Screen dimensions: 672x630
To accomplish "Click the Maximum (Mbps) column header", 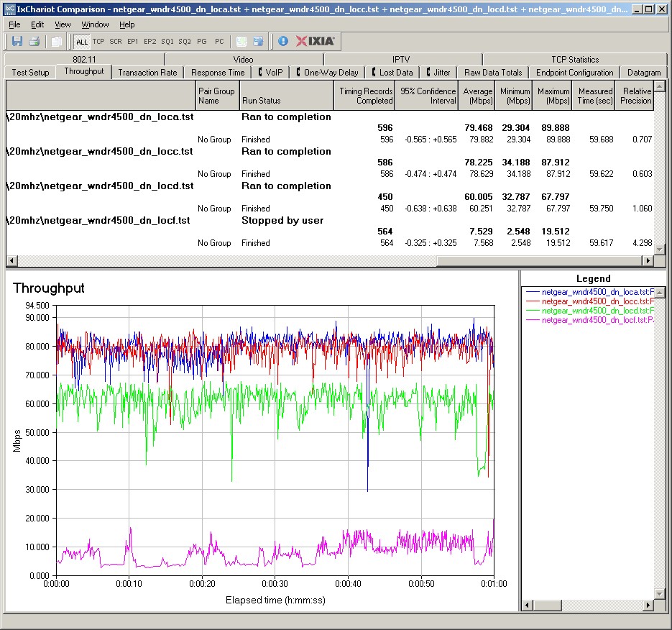I will (x=553, y=96).
